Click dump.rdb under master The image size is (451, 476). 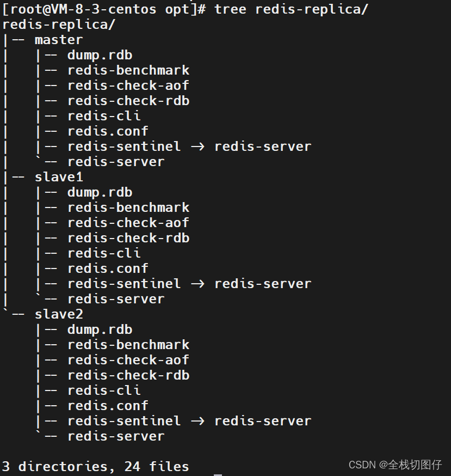(x=100, y=56)
